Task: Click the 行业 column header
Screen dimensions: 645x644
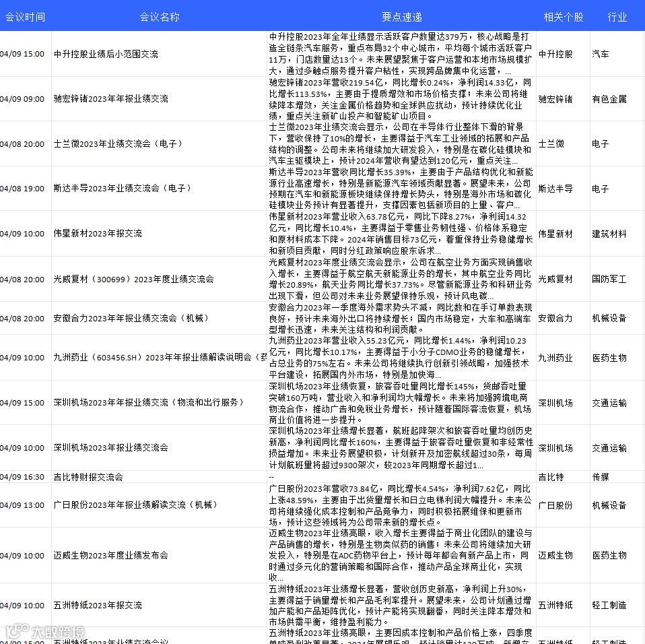Action: [x=617, y=17]
